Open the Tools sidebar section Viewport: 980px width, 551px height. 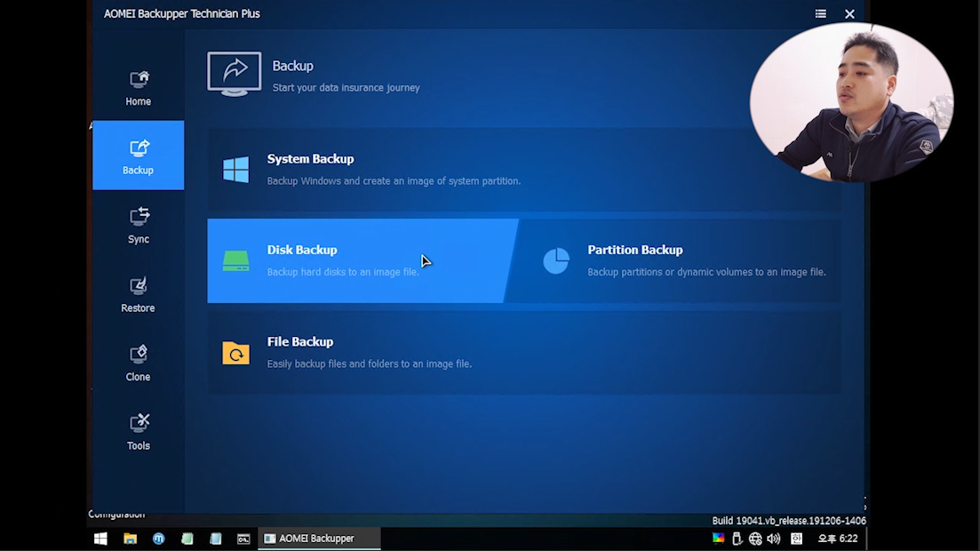pos(138,431)
